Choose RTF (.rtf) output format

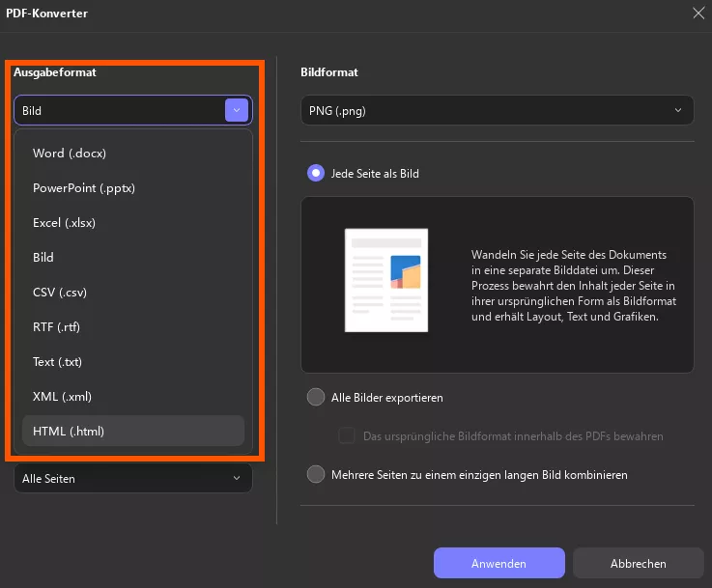click(133, 327)
